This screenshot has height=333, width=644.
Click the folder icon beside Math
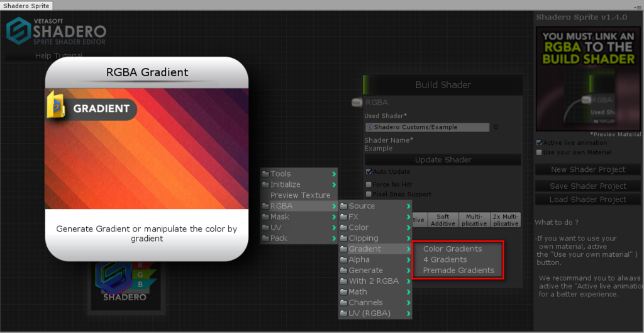[344, 292]
